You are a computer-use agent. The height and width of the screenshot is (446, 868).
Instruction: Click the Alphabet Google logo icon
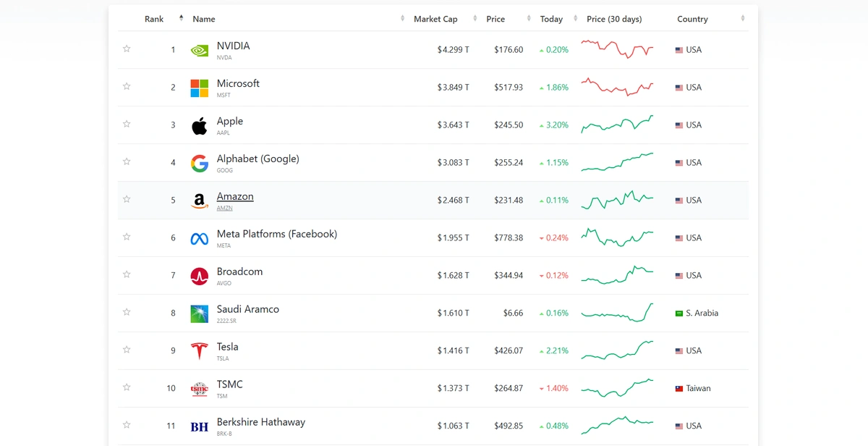click(x=199, y=164)
